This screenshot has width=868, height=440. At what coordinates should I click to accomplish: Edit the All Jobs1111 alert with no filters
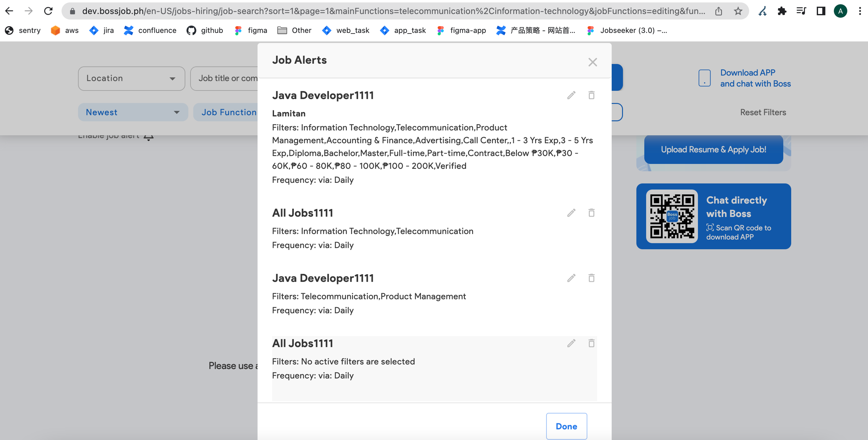(x=571, y=343)
